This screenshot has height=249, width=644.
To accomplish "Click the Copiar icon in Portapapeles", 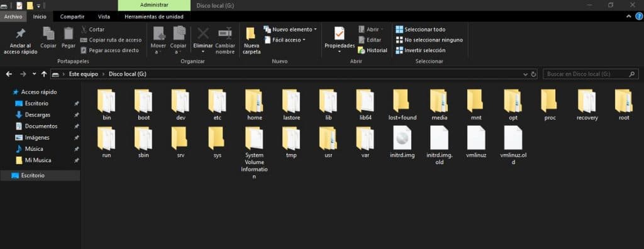I will click(48, 34).
